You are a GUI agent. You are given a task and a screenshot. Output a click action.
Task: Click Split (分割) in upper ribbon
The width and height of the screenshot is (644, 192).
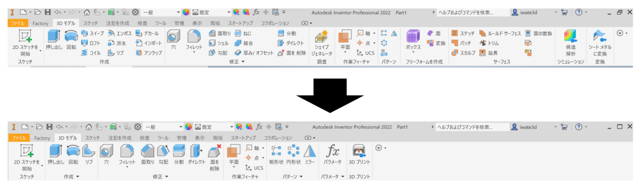(x=287, y=34)
